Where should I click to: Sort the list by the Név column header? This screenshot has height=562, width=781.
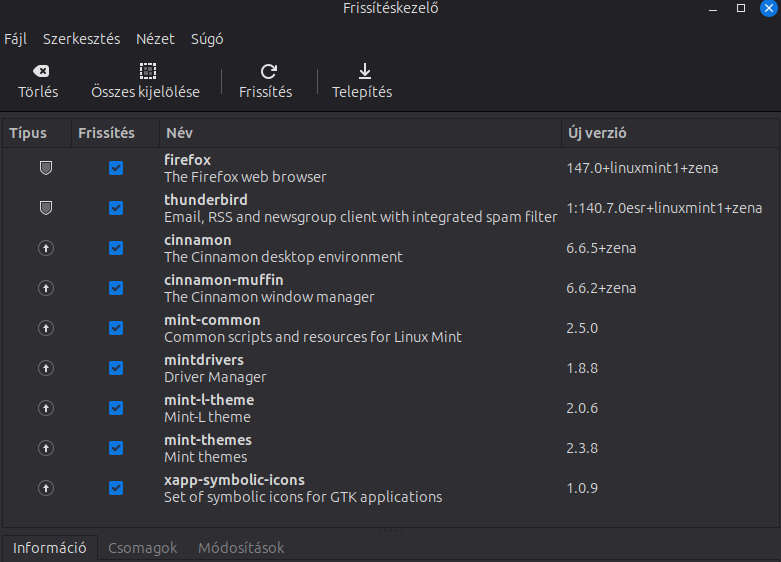180,133
